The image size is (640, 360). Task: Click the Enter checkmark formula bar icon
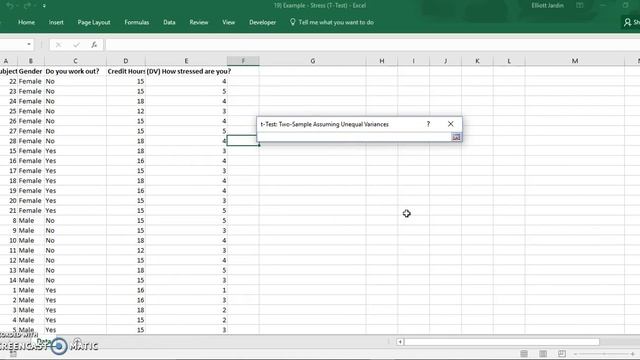coord(76,44)
